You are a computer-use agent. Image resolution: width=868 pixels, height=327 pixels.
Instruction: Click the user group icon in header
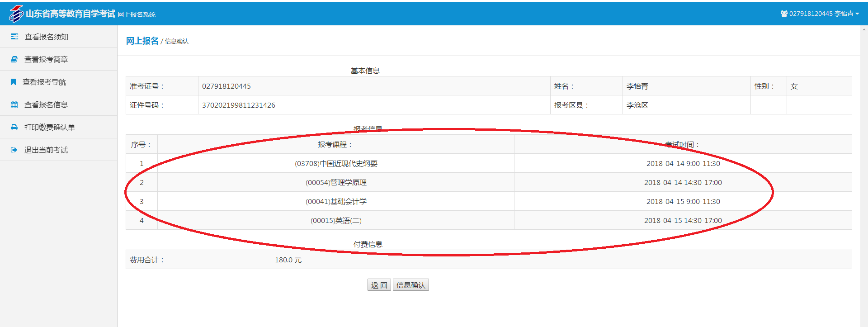[x=784, y=14]
